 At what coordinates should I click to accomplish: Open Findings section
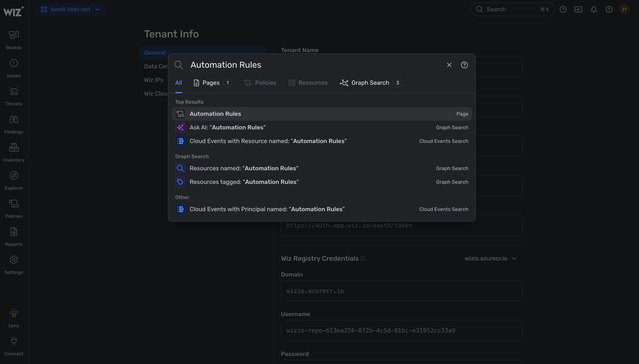tap(14, 125)
